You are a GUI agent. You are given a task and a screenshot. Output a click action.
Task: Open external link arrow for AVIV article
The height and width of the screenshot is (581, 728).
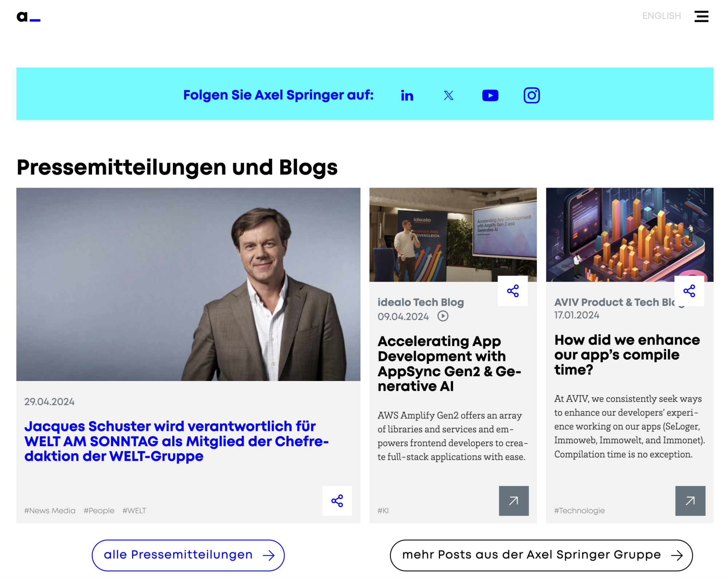click(x=690, y=500)
